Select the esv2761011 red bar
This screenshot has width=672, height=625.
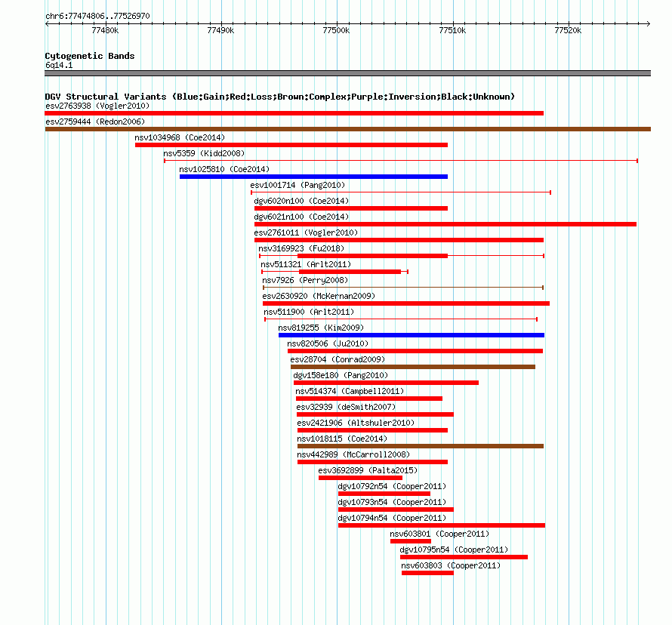399,240
